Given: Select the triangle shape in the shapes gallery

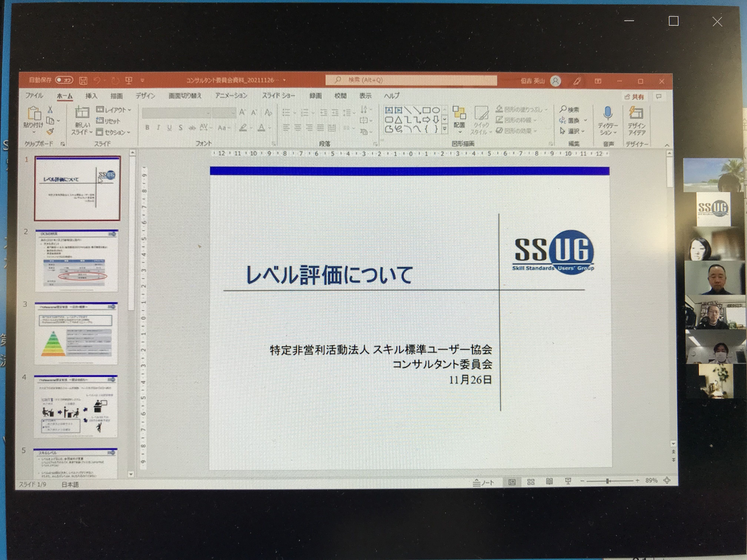Looking at the screenshot, I should (x=399, y=119).
